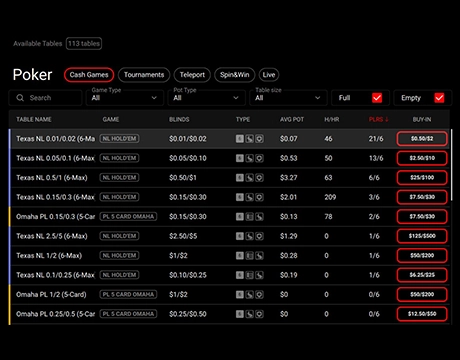
Task: Click the chip type icon in Texas NL 0.15/0.3 row
Action: tap(259, 197)
